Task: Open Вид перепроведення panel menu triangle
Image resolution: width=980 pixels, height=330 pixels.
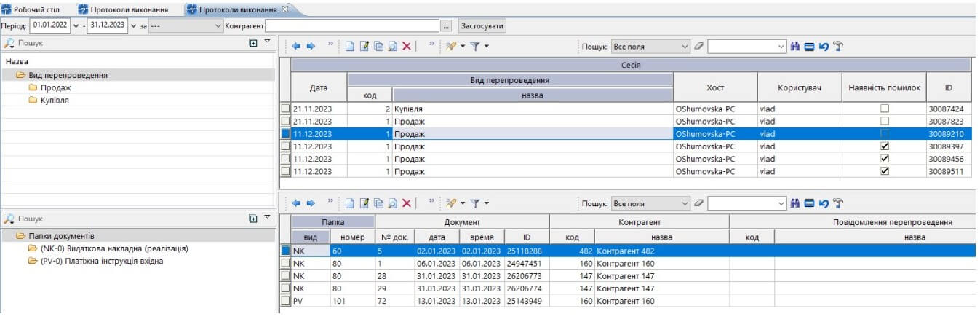Action: tap(267, 43)
